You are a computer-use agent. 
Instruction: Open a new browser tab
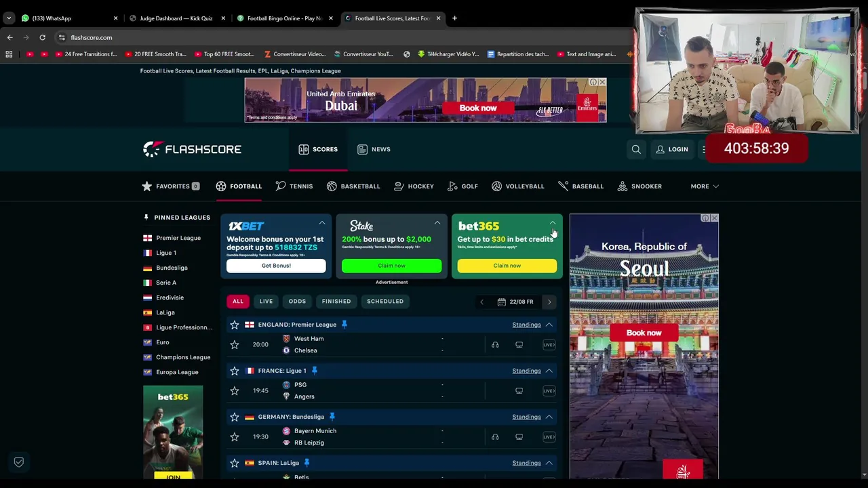pos(454,18)
